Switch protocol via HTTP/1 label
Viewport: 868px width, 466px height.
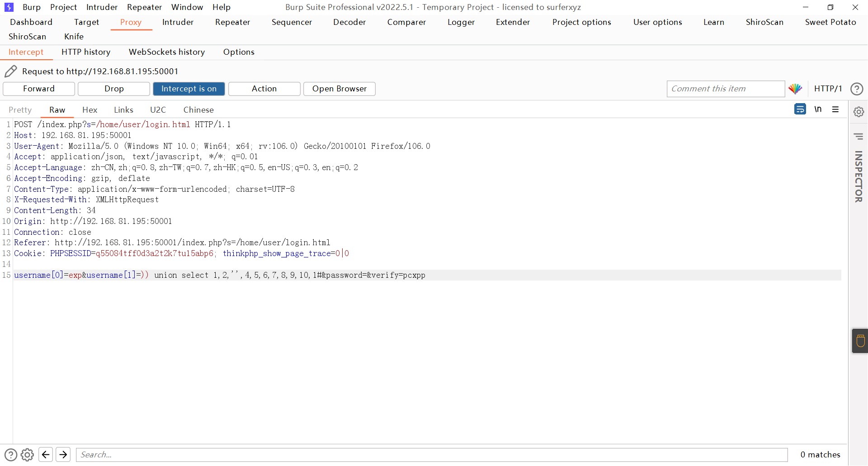(828, 89)
